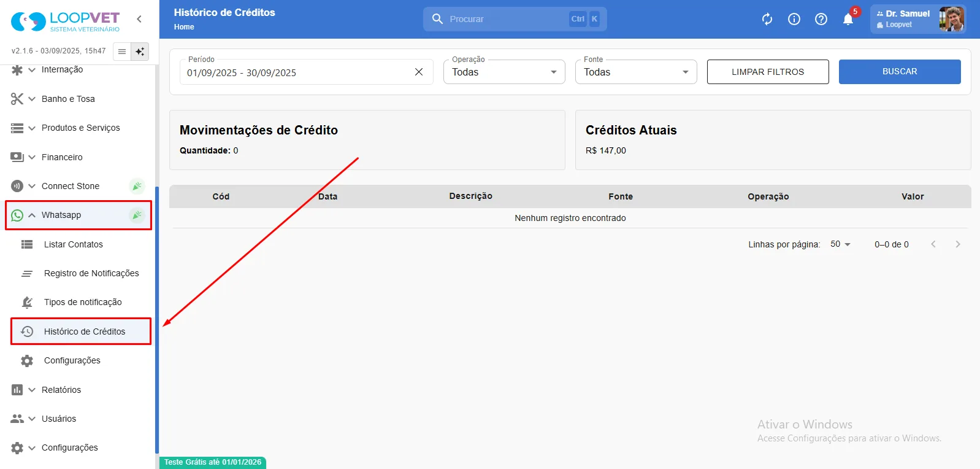Click the Banho e Tosa scissors icon
Screen dimensions: 980x469
17,99
